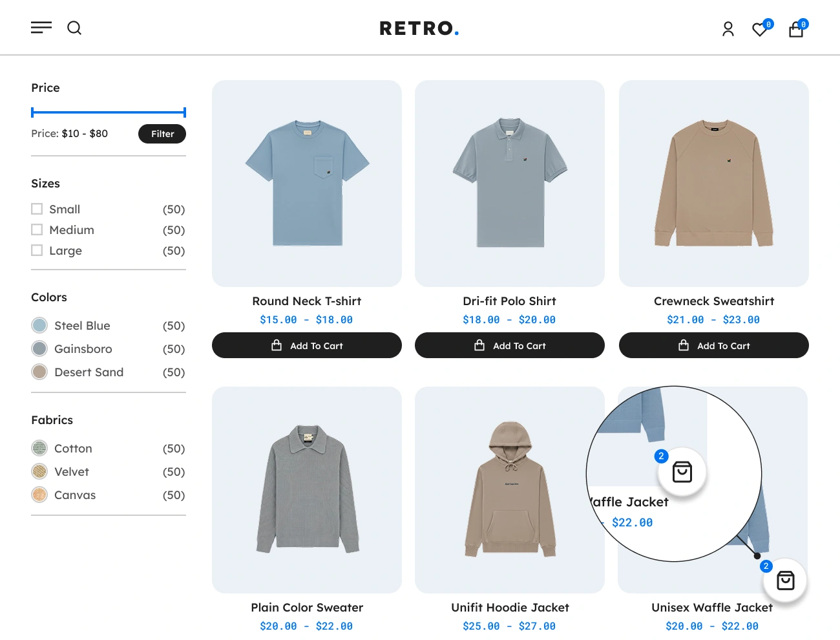Add Dri-fit Polo Shirt to cart
Screen dimensions: 840x640
pos(510,345)
